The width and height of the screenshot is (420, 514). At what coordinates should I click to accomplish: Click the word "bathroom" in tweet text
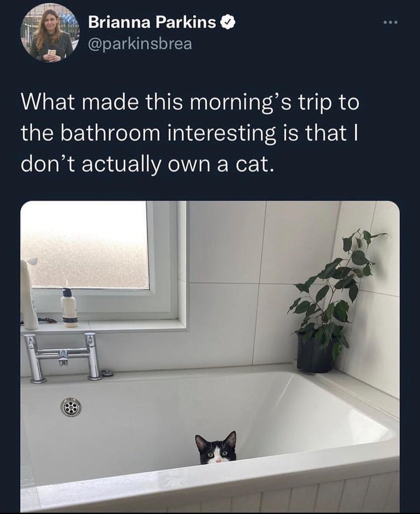point(111,133)
